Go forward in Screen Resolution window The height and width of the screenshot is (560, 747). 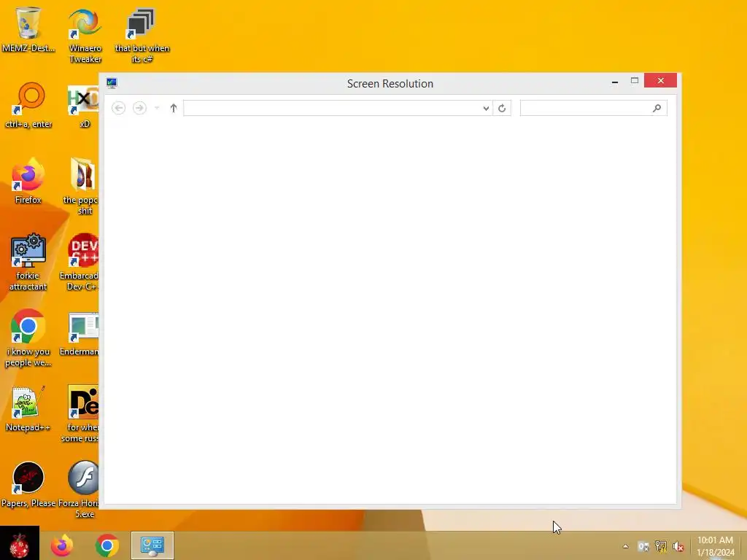click(139, 108)
